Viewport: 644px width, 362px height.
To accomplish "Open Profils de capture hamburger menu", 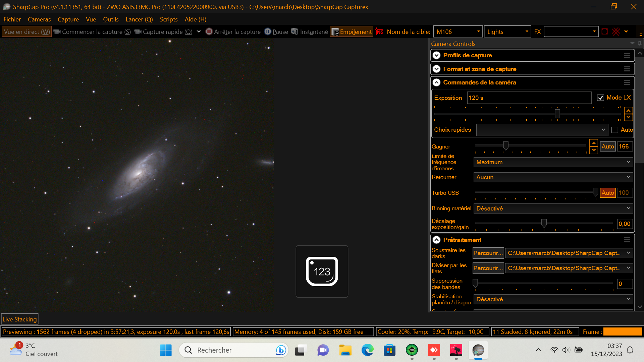I will point(627,55).
